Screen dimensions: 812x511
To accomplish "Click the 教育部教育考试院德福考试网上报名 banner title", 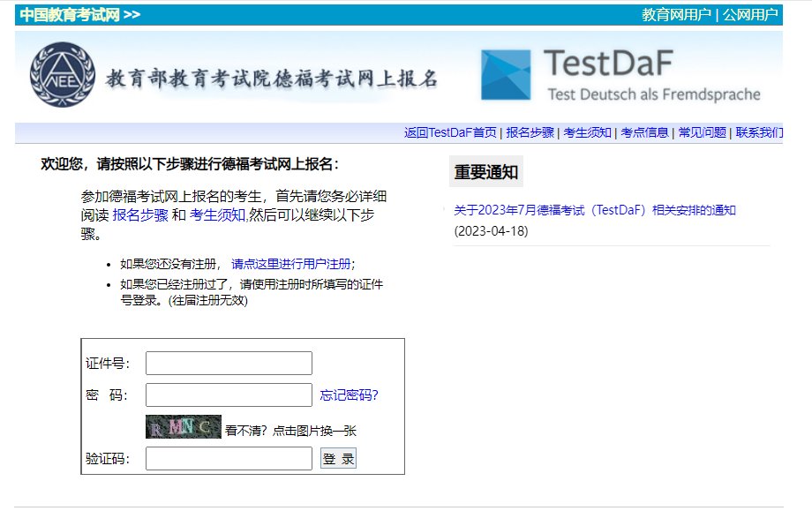I will click(272, 79).
